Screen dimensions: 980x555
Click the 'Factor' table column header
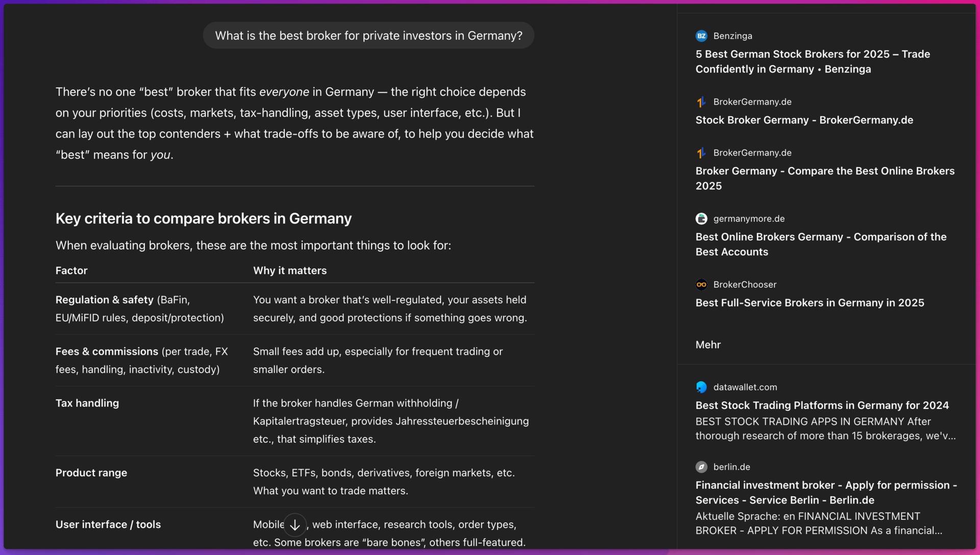tap(71, 271)
